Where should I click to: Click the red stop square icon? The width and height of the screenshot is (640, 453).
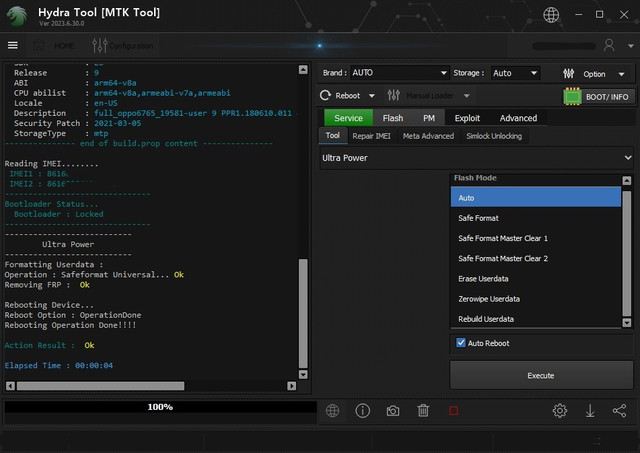453,411
